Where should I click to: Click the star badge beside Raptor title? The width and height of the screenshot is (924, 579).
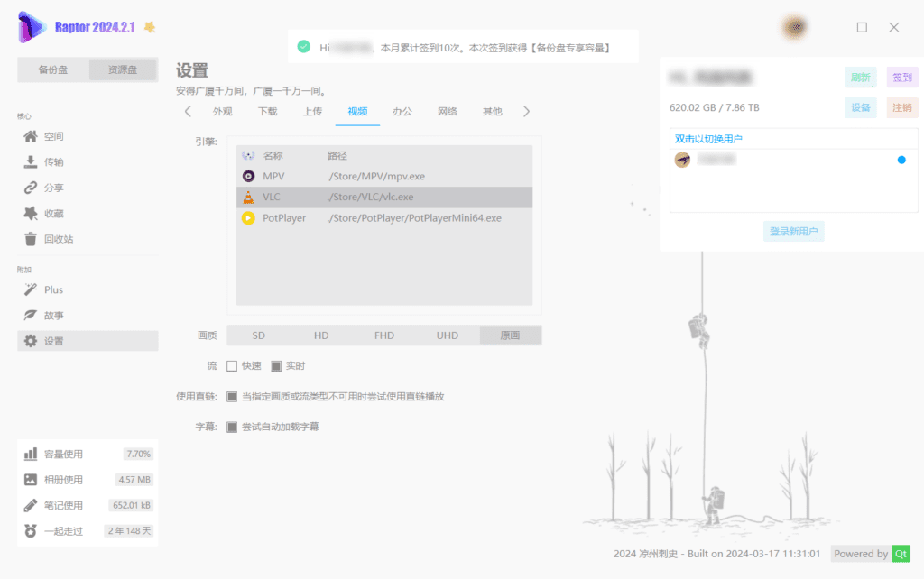point(150,27)
